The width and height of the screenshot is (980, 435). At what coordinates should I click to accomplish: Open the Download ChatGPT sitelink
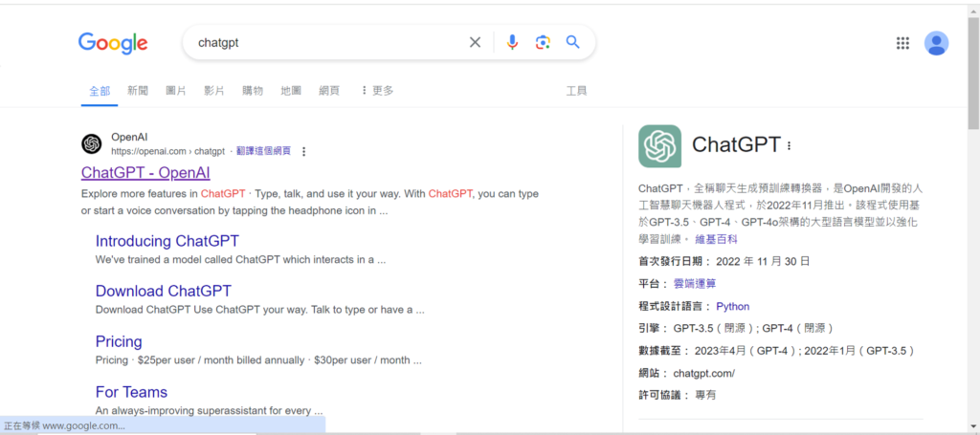click(x=163, y=291)
